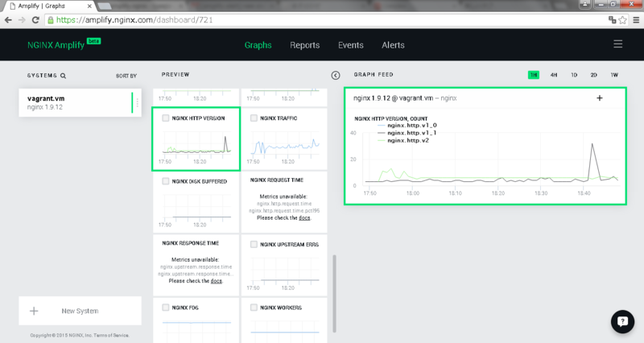
Task: Open the Alerts tab
Action: pos(393,45)
